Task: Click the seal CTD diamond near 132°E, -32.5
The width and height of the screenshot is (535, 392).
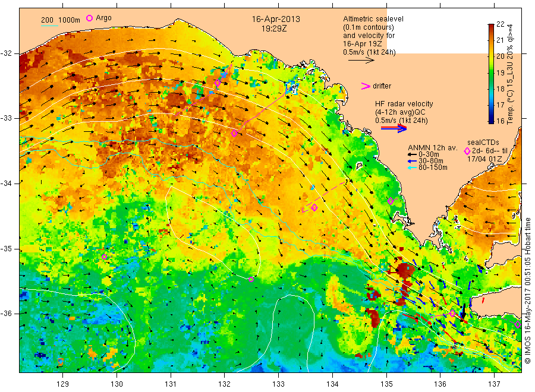Action: tap(218, 83)
